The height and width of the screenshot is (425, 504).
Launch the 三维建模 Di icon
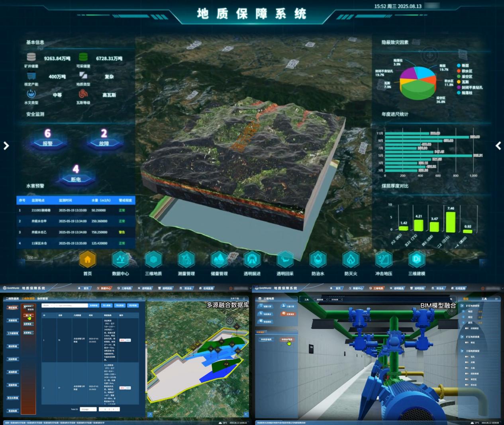[416, 260]
